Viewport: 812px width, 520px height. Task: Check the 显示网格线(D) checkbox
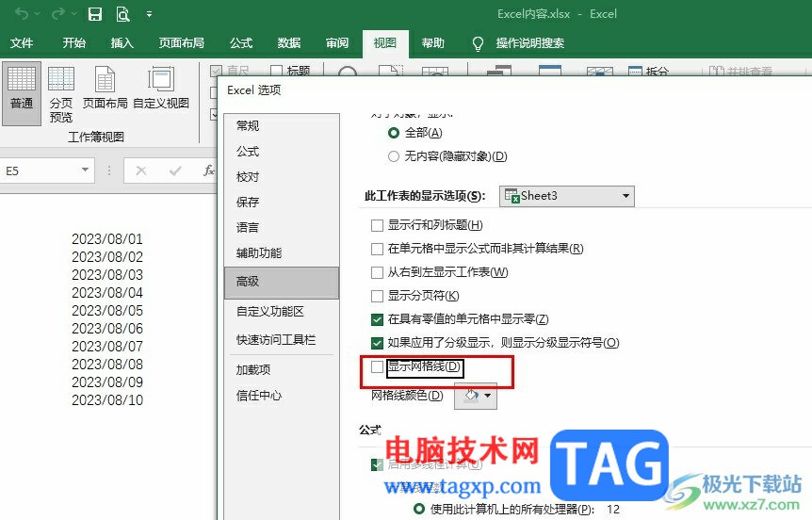(377, 366)
